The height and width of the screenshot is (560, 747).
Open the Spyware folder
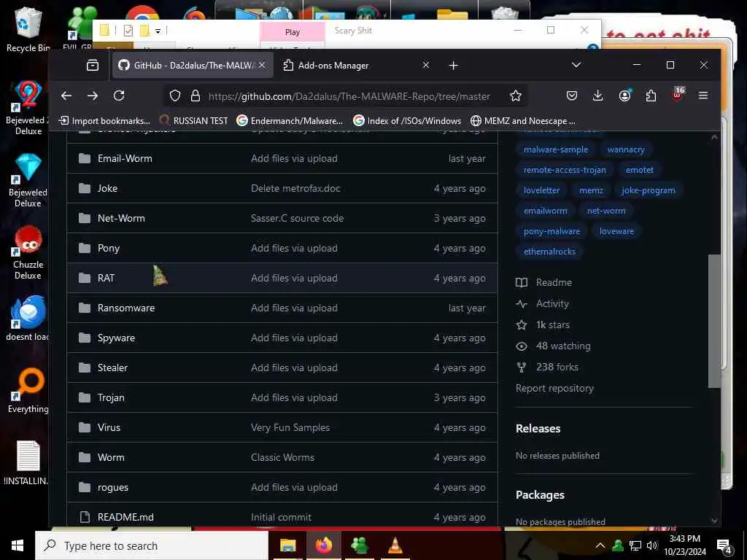click(116, 338)
